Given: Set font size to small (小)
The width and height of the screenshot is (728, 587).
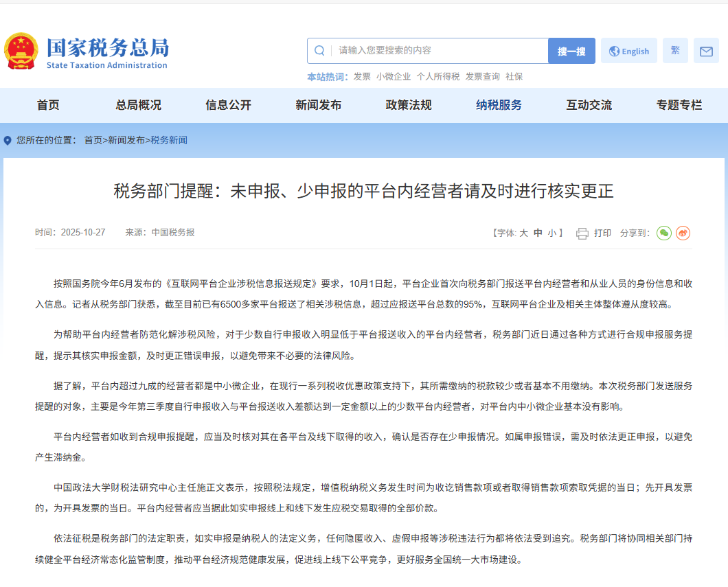Looking at the screenshot, I should (x=552, y=233).
